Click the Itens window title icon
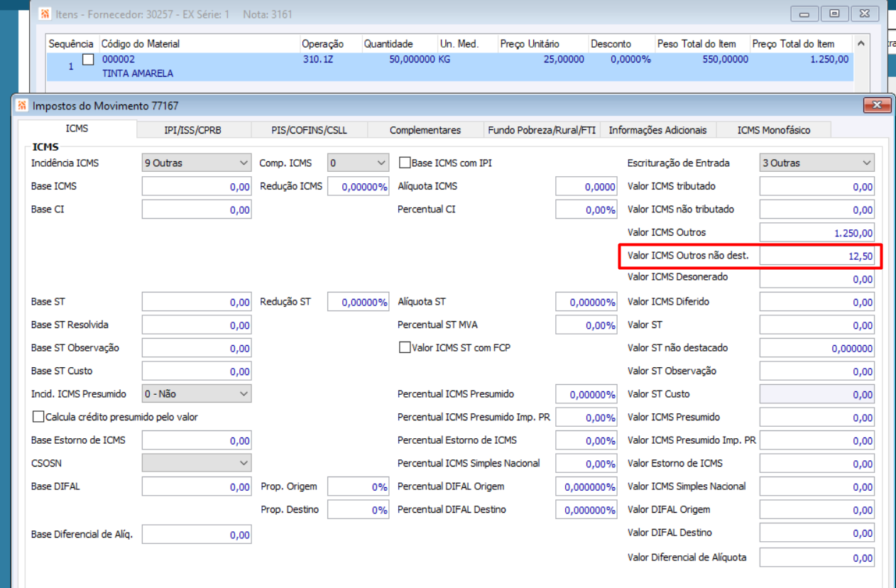Viewport: 896px width, 588px height. click(45, 14)
